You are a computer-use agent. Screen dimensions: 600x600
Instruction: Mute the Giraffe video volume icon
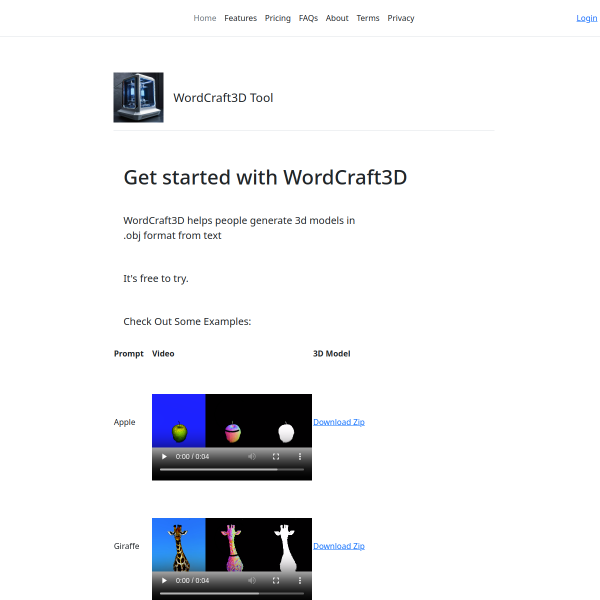(251, 580)
